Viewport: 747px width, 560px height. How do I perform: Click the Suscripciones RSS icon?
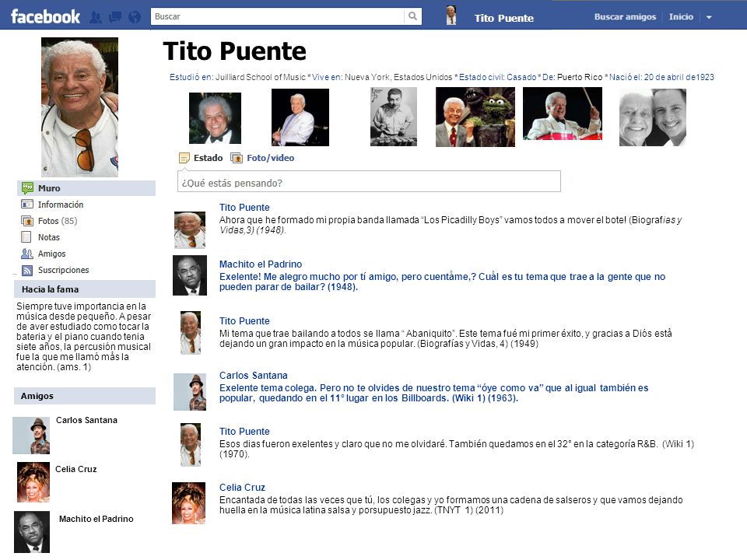coord(27,270)
